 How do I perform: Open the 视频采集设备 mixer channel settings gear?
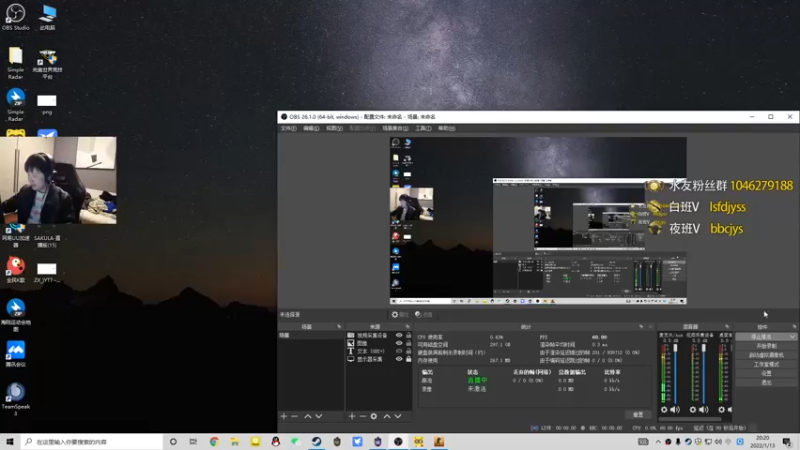tap(692, 410)
